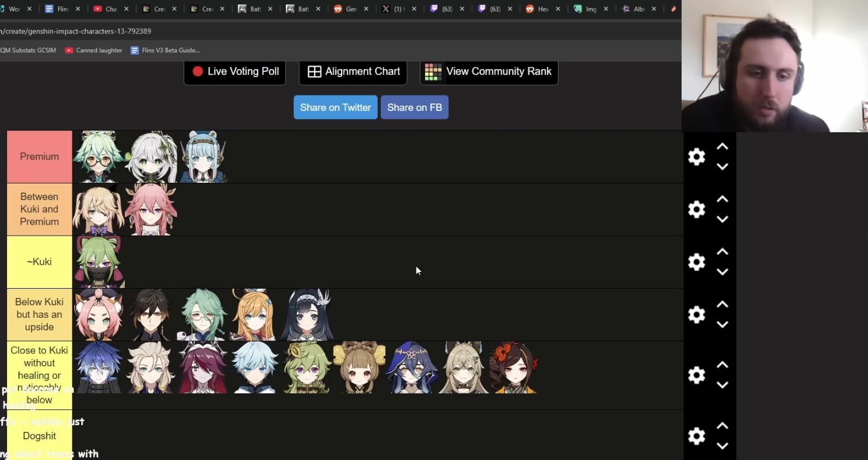Select blonde twin-tail character with eyepatch

point(98,209)
